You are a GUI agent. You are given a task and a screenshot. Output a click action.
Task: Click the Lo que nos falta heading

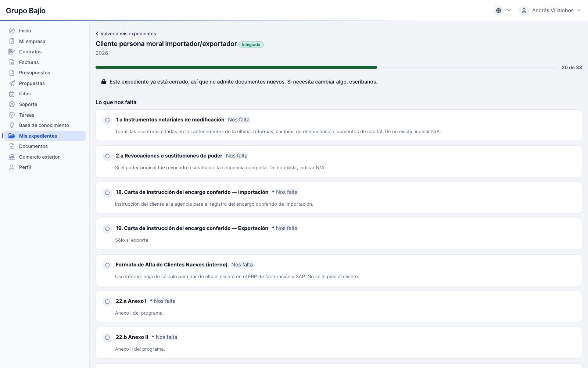pyautogui.click(x=116, y=102)
